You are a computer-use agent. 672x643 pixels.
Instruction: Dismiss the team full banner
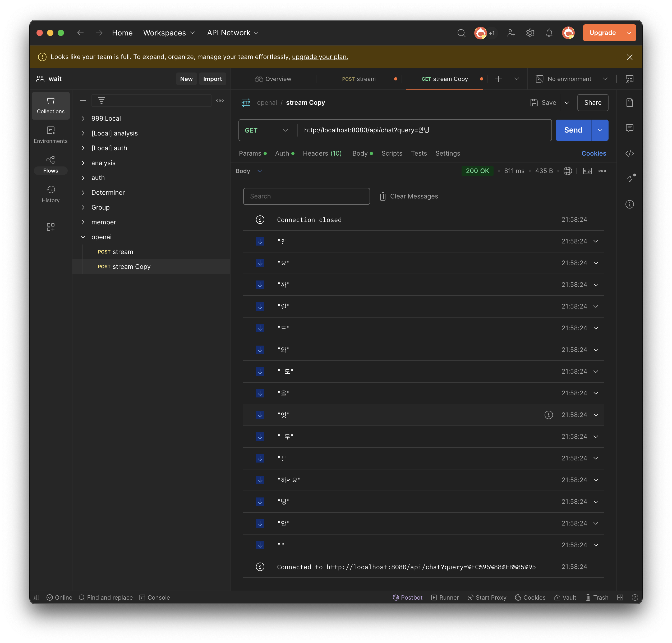629,57
